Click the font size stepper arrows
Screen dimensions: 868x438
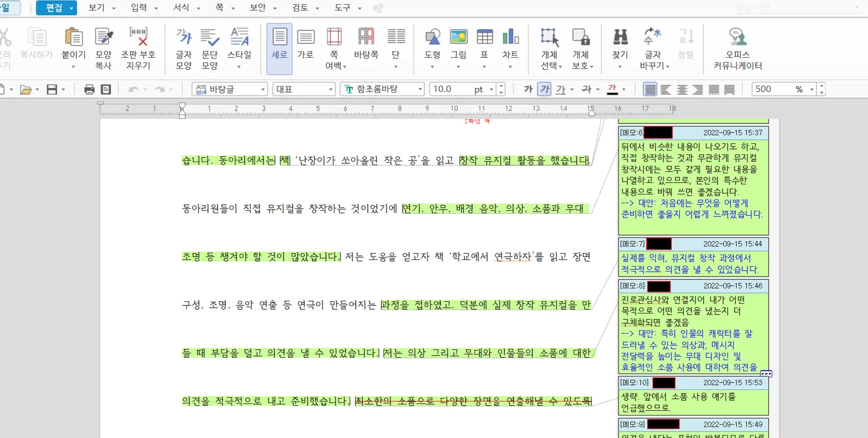[x=501, y=89]
